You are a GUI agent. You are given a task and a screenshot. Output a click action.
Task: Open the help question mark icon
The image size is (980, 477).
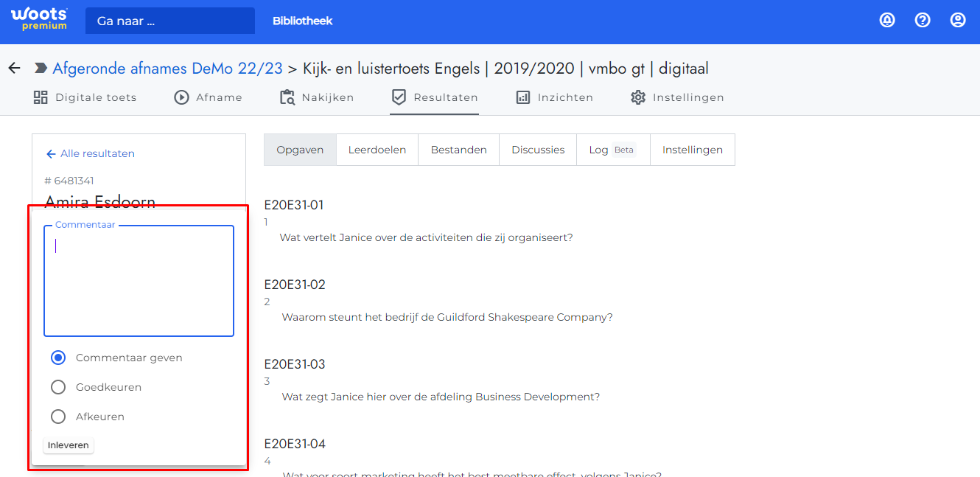pyautogui.click(x=923, y=21)
